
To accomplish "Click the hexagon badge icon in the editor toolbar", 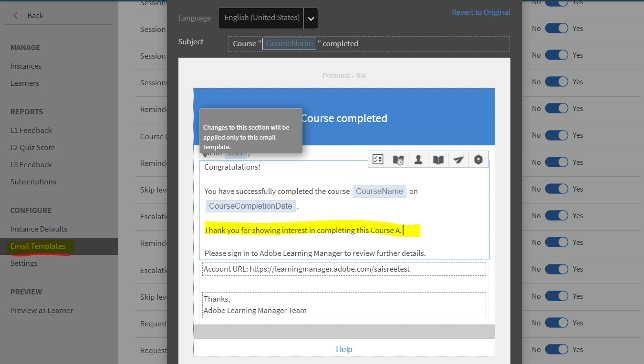I will click(x=478, y=160).
